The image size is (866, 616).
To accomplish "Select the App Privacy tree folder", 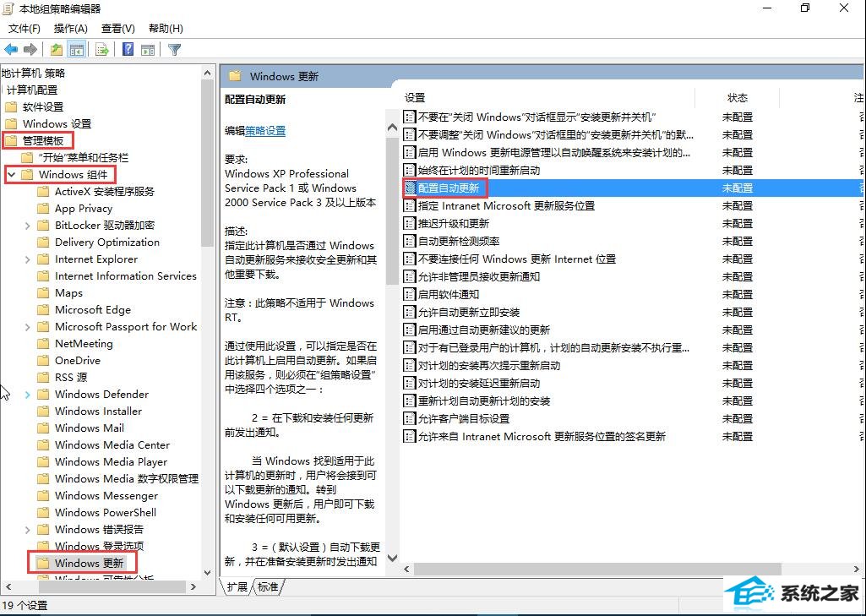I will click(x=84, y=209).
